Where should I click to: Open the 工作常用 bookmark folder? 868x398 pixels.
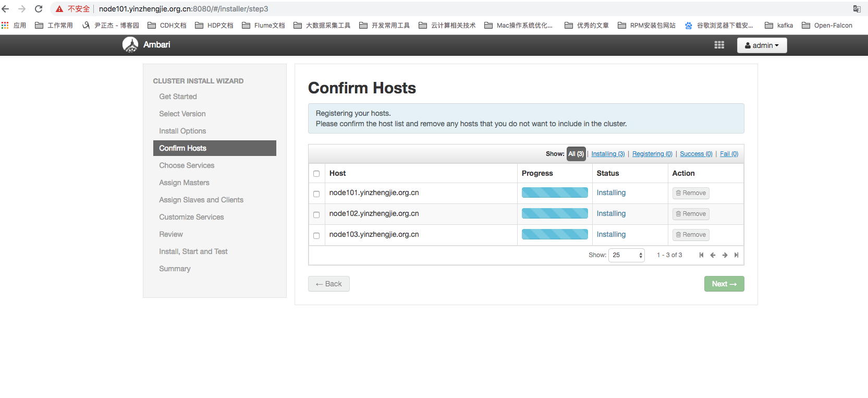54,25
